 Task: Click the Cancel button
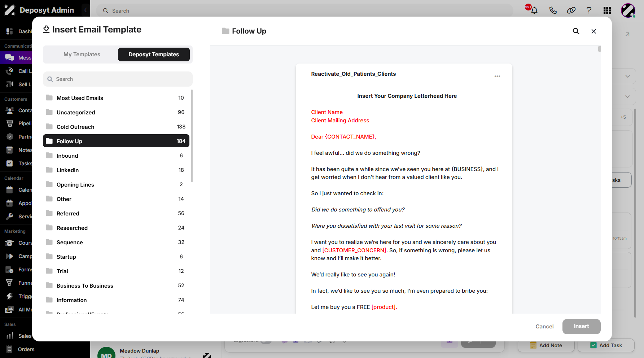coord(544,326)
